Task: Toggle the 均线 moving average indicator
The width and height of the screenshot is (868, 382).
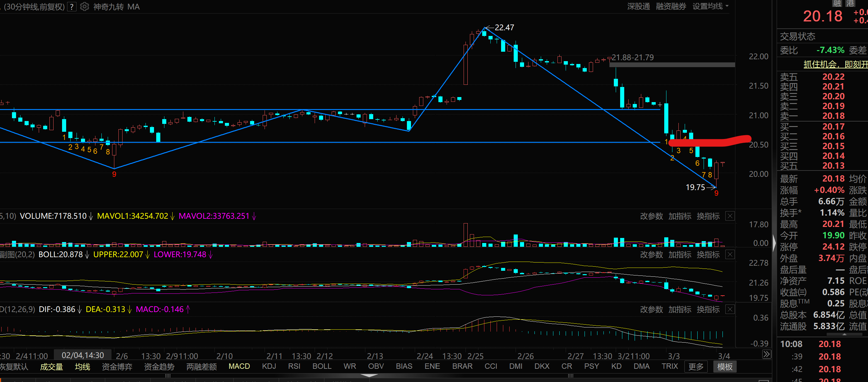Action: click(x=83, y=367)
